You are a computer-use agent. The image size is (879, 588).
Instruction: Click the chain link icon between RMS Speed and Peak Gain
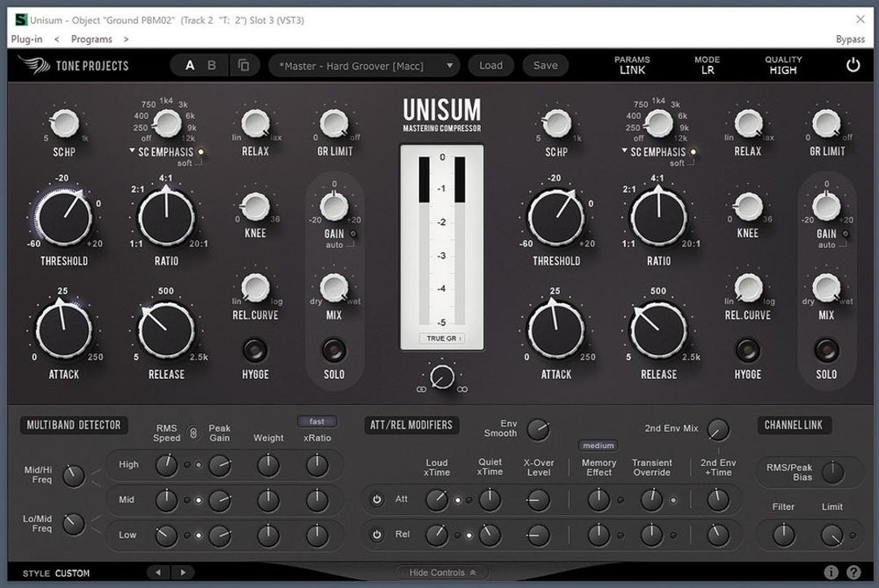pyautogui.click(x=192, y=432)
